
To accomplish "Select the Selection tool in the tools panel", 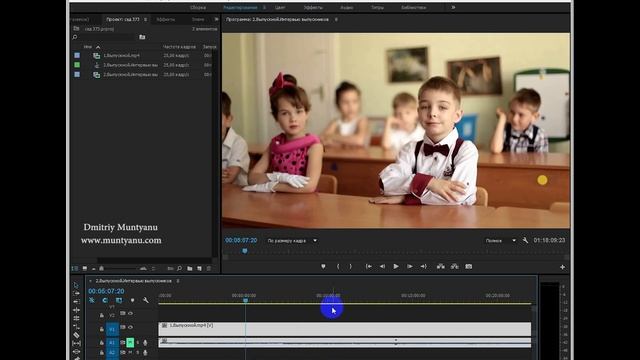I will [76, 285].
